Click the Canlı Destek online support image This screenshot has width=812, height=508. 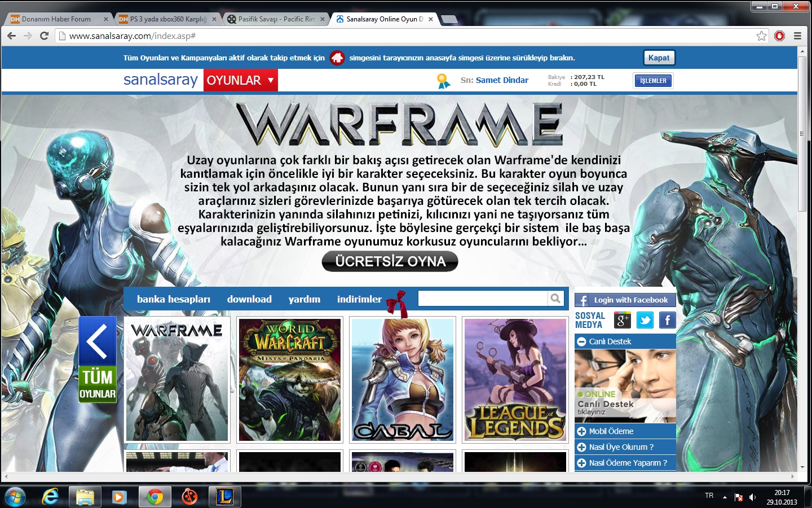(x=625, y=386)
